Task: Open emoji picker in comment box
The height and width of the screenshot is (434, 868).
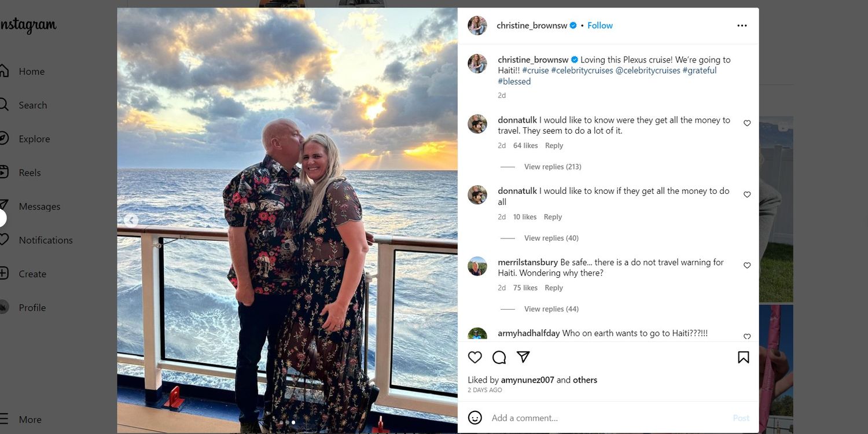Action: 475,418
